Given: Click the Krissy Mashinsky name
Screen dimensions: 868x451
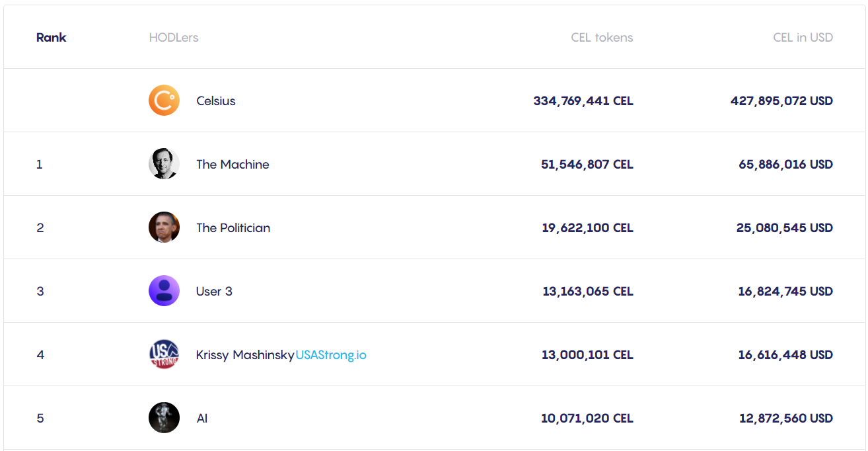Looking at the screenshot, I should (245, 355).
